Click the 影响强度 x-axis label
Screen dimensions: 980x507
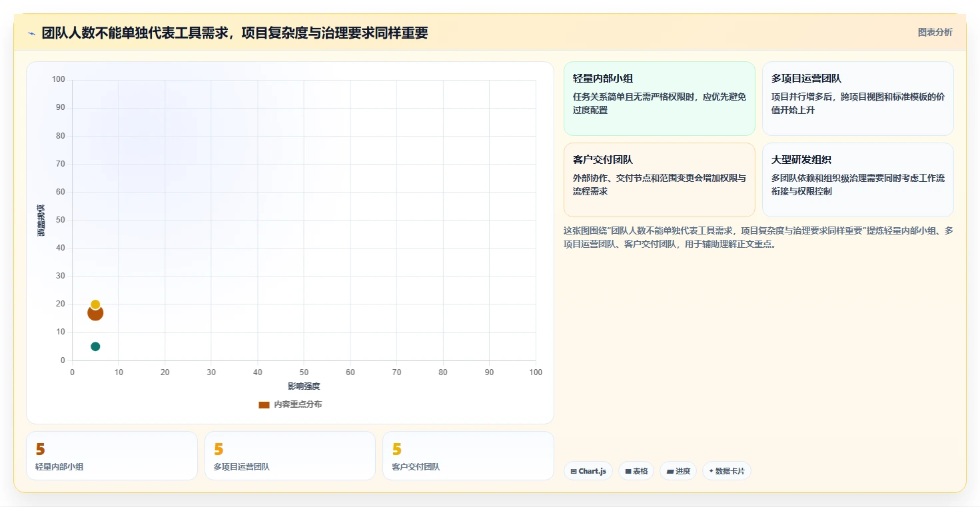[x=304, y=386]
